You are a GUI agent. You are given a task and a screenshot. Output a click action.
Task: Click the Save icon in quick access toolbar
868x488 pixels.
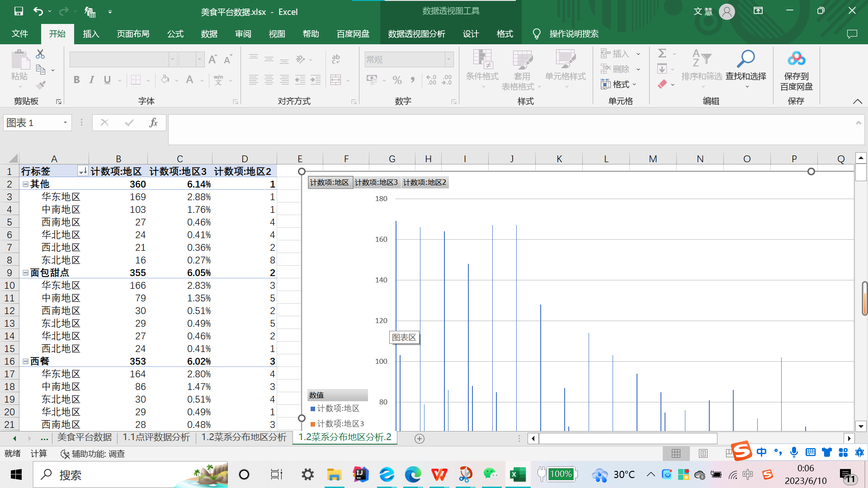19,11
